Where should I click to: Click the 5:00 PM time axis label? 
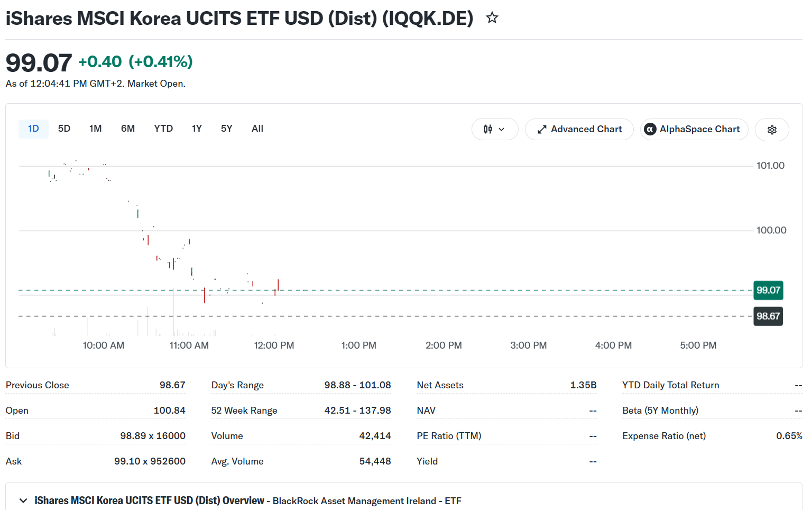(698, 345)
